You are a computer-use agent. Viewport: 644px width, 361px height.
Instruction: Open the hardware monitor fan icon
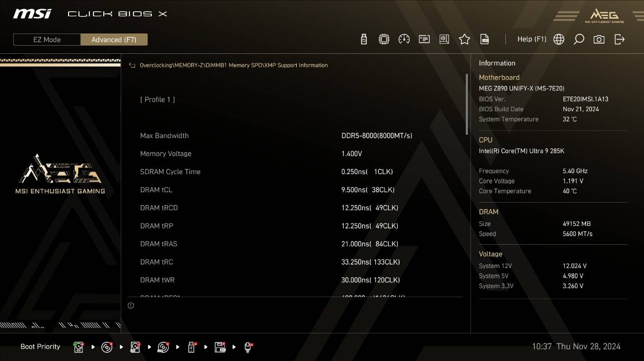[444, 40]
